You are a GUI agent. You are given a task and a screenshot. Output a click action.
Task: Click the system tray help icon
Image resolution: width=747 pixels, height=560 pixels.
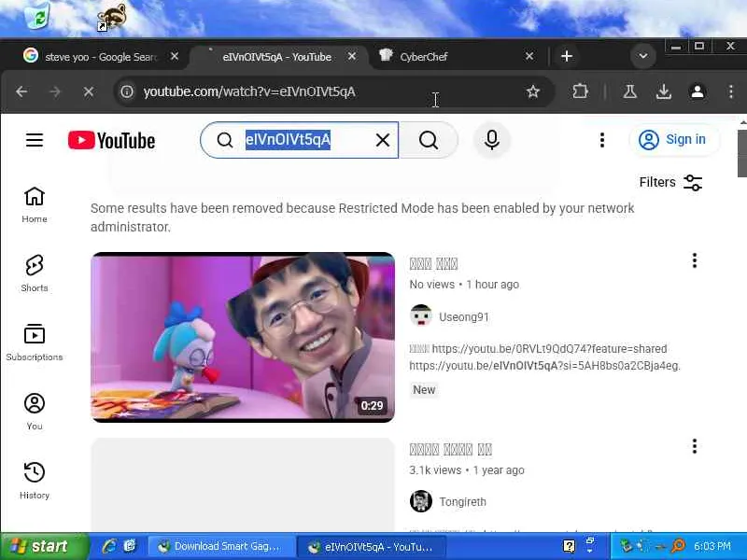tap(569, 546)
